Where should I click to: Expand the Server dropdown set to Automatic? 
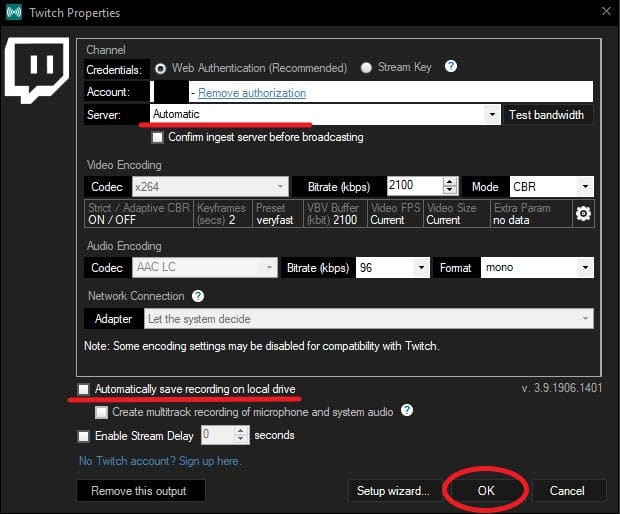491,115
